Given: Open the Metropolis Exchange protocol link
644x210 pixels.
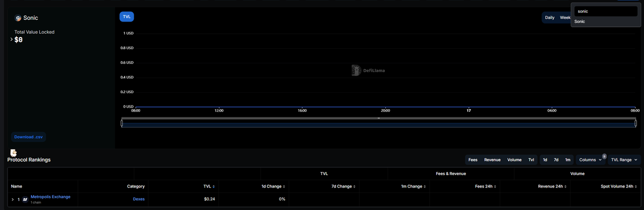Looking at the screenshot, I should [x=50, y=197].
